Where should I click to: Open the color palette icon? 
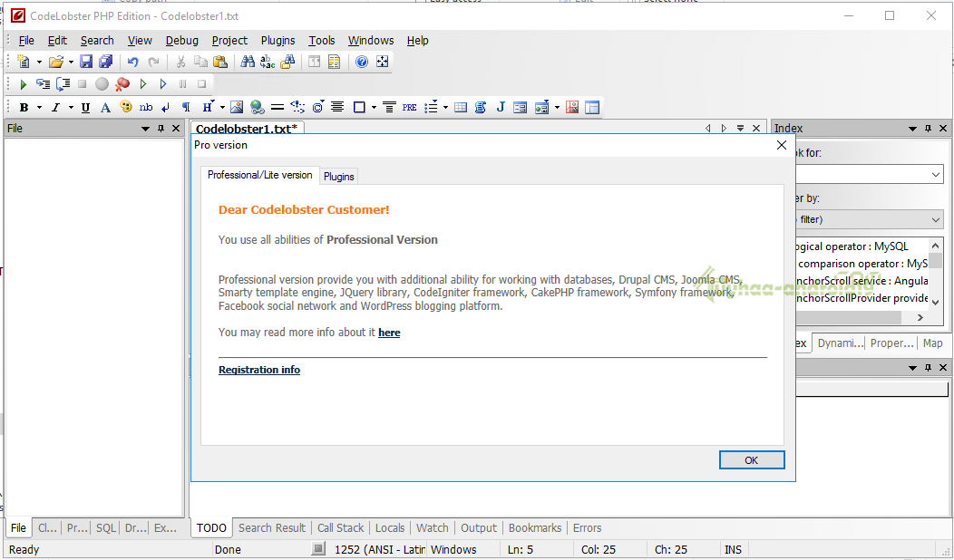click(x=126, y=108)
